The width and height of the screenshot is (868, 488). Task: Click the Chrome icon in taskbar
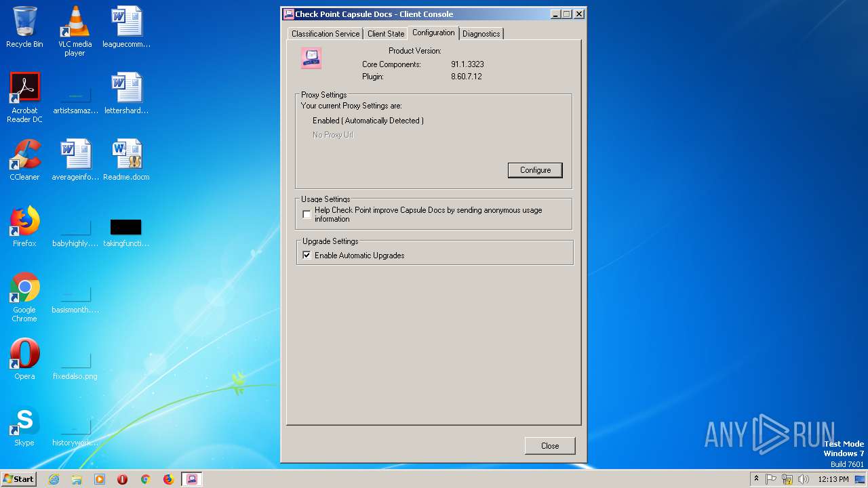[x=145, y=479]
